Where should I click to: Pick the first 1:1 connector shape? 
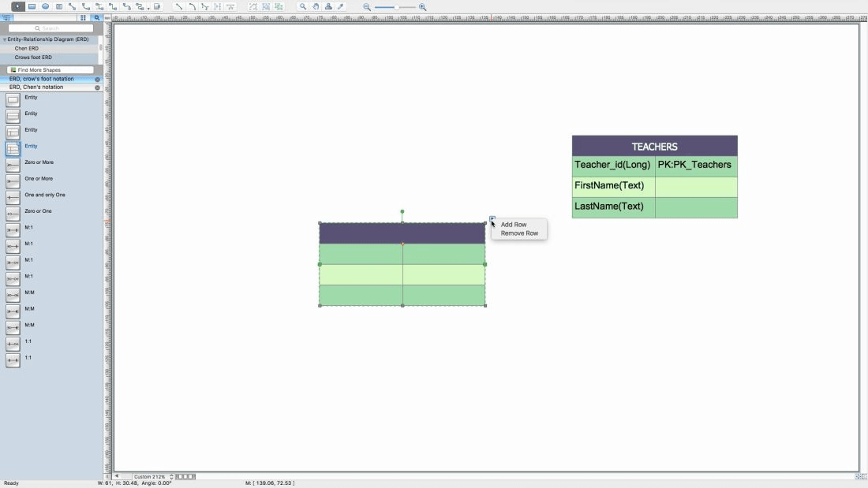coord(13,345)
